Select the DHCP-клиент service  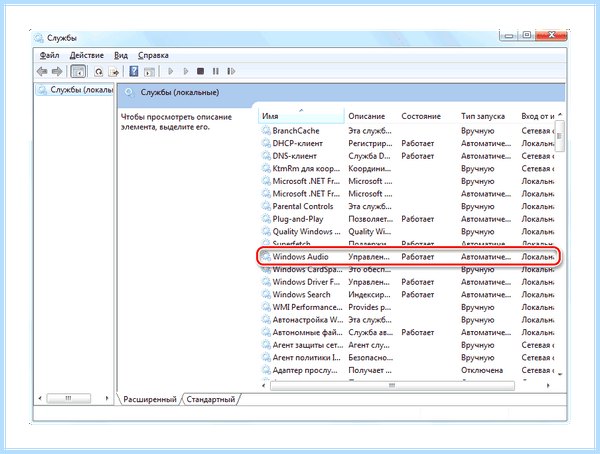tap(408, 144)
